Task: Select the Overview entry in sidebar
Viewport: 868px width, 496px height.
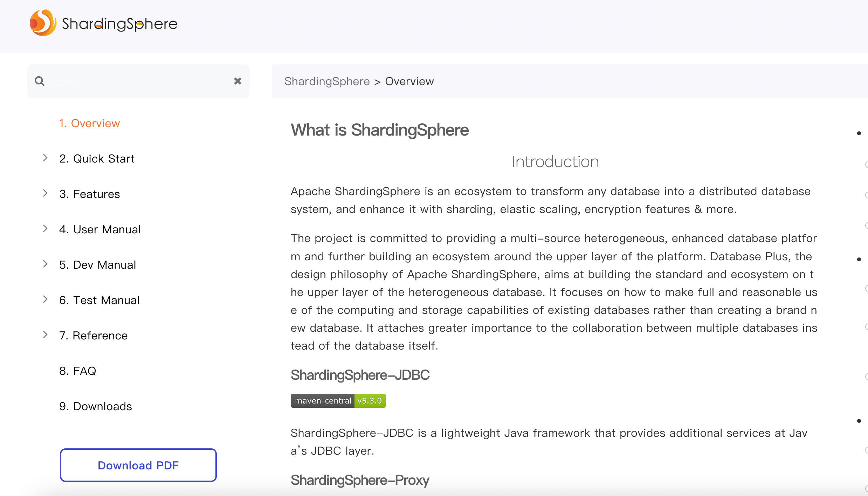Action: [x=89, y=123]
